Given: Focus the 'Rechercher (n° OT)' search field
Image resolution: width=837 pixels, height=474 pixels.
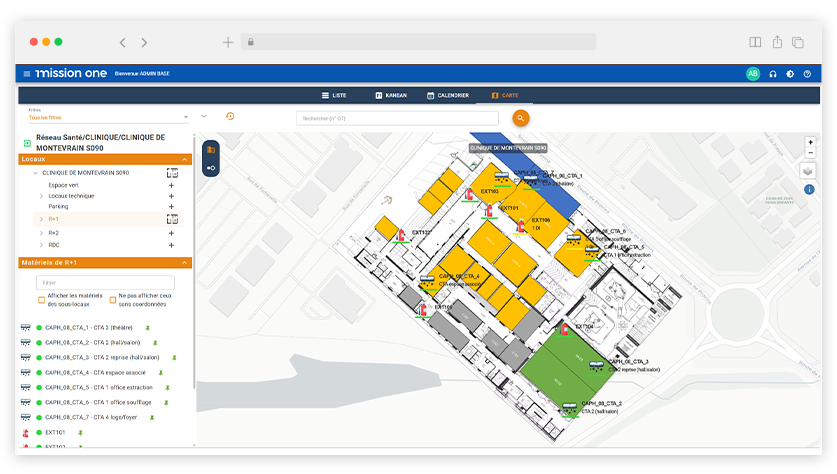Looking at the screenshot, I should [397, 118].
